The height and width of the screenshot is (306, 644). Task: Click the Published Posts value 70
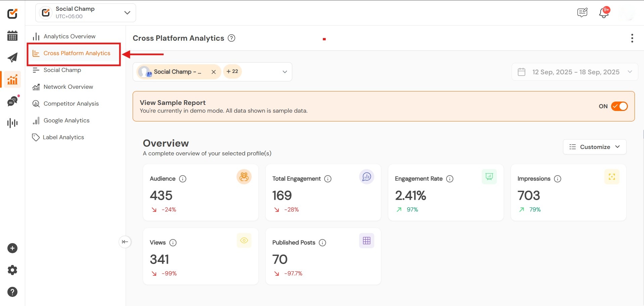click(x=280, y=259)
